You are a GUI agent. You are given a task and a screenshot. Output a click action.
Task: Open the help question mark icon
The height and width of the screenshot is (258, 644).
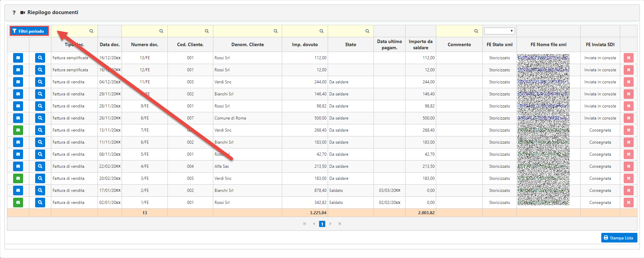[x=14, y=12]
